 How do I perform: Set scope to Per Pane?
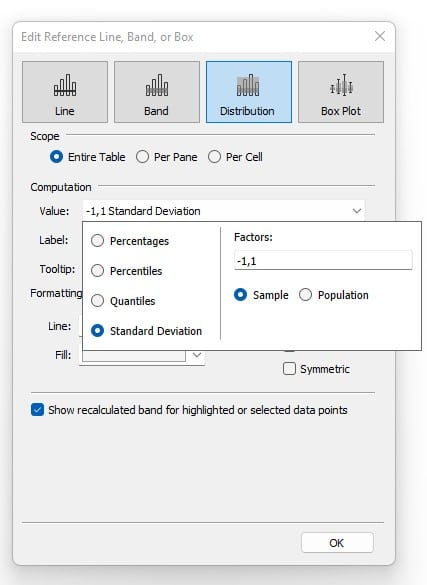coord(142,157)
